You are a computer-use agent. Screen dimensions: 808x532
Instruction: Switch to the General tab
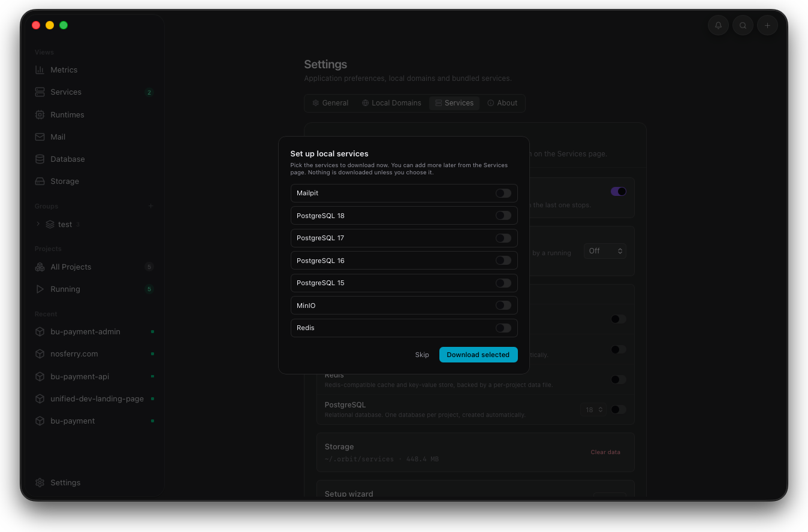tap(330, 103)
